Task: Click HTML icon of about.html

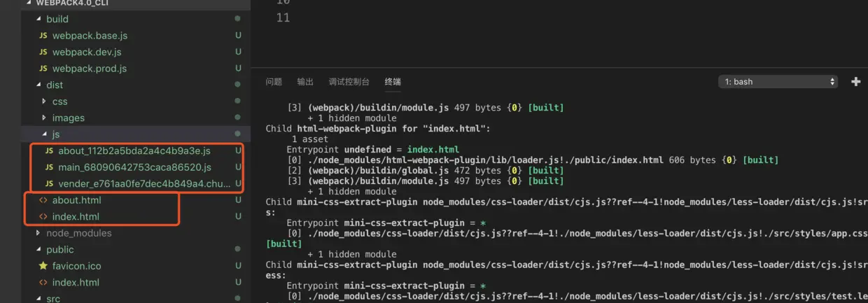Action: coord(43,200)
